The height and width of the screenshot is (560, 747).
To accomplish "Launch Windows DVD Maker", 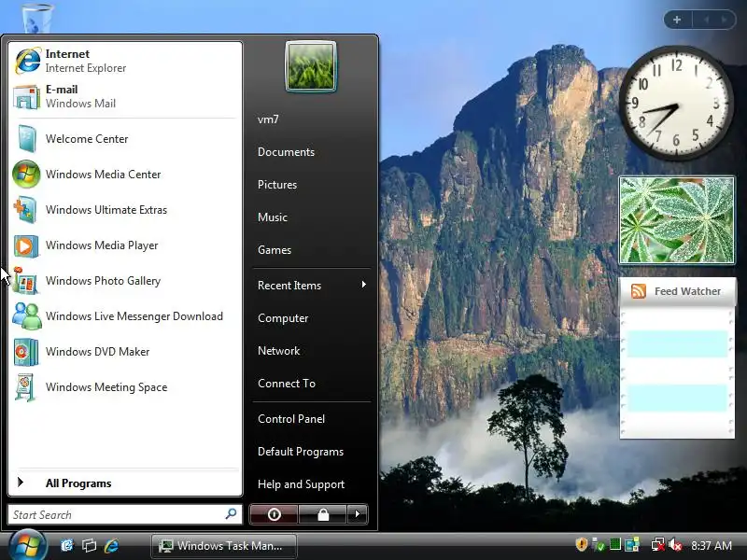I will click(125, 352).
